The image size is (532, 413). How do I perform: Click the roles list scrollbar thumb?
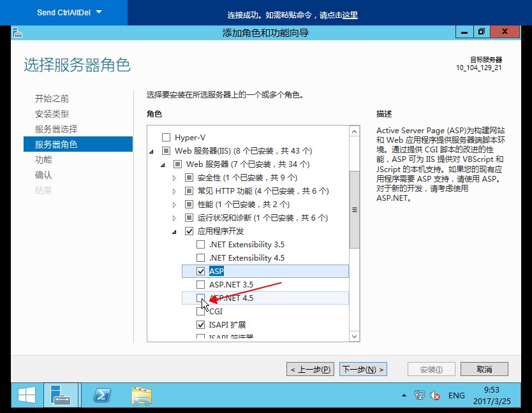coord(354,210)
